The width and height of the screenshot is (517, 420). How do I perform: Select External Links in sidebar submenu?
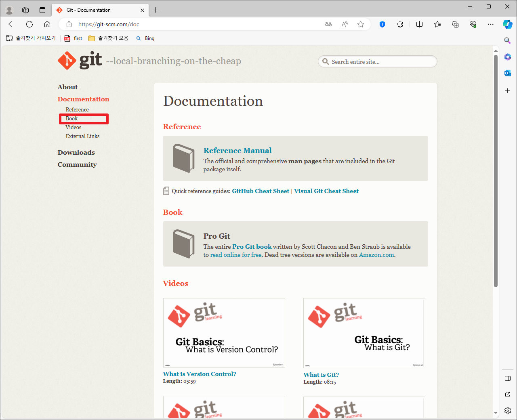(x=82, y=136)
